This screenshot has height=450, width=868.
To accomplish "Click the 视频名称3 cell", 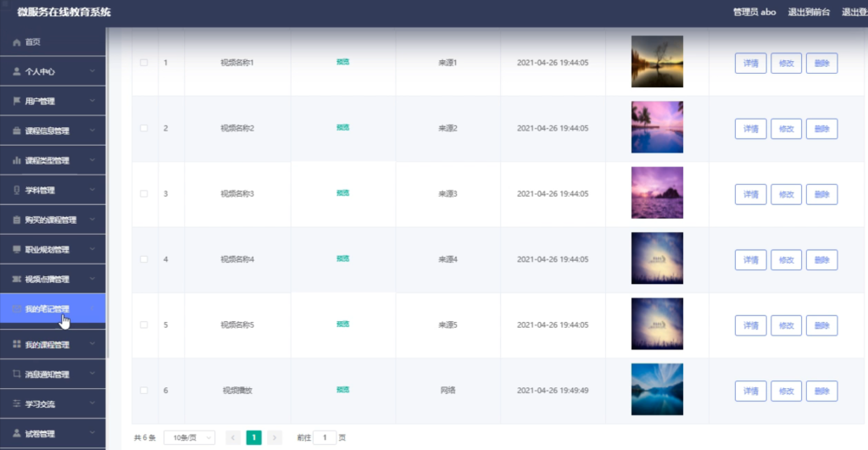I will point(237,194).
